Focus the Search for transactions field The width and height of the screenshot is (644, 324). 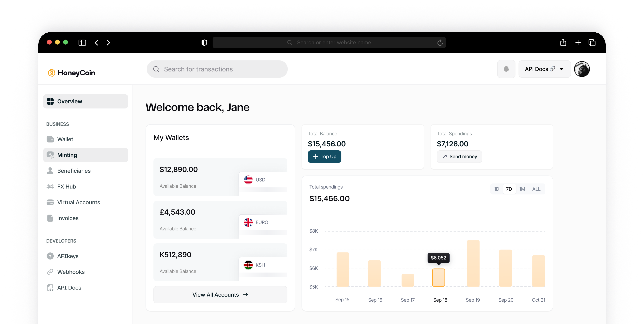tap(217, 69)
